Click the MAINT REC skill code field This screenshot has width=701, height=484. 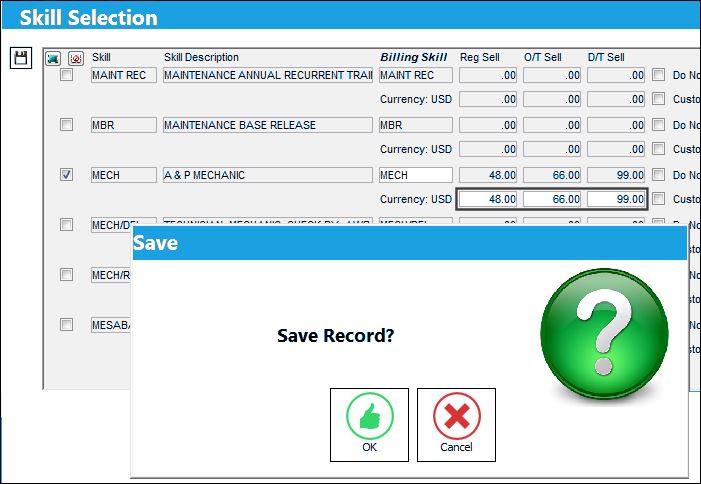click(124, 75)
